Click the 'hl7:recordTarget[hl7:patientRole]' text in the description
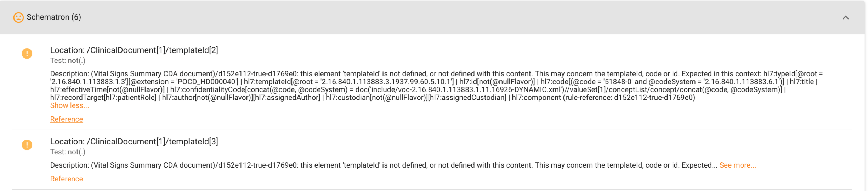Image resolution: width=868 pixels, height=191 pixels. pos(103,98)
